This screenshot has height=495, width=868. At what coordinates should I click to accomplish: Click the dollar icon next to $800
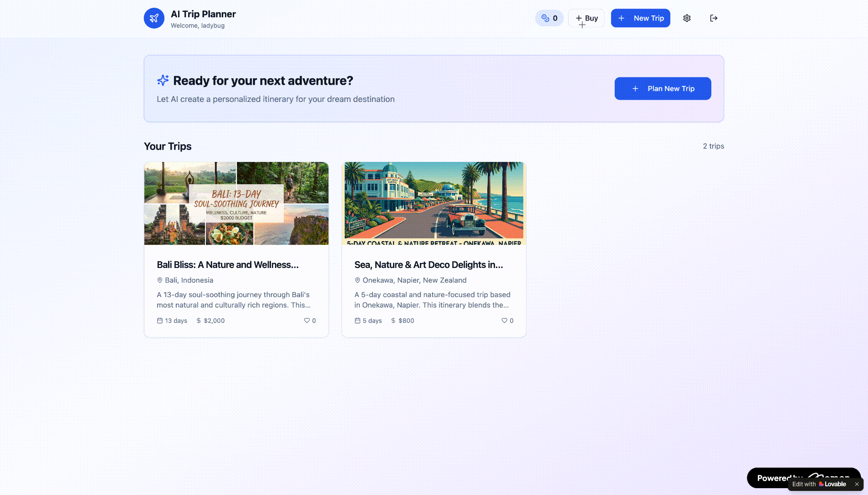(393, 320)
